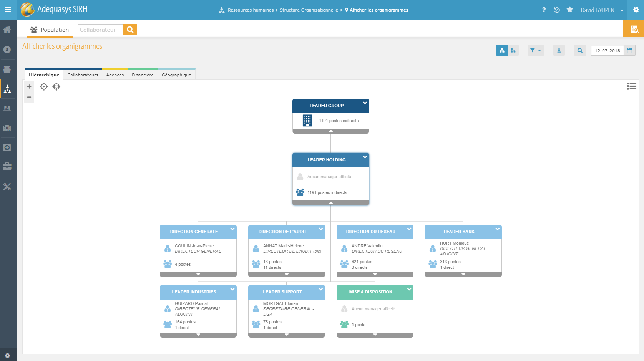Open MISE A DISPOSITION card chevron menu
Viewport: 644px width, 361px height.
pyautogui.click(x=409, y=289)
